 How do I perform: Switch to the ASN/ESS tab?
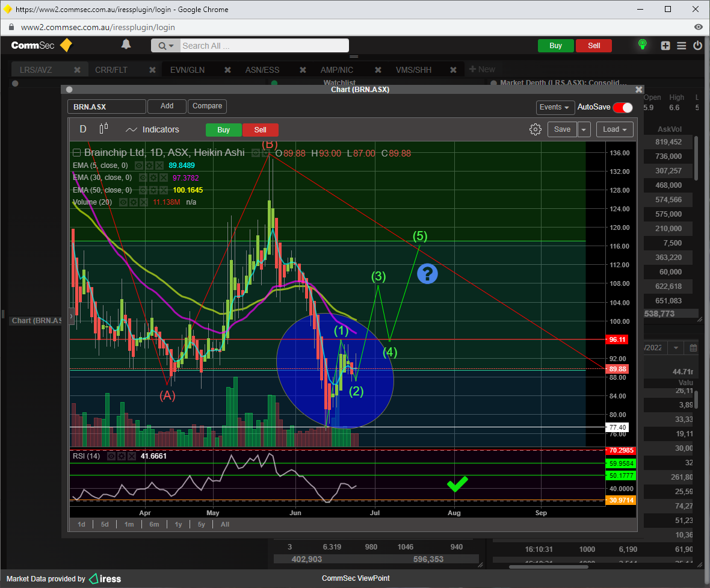(x=262, y=70)
